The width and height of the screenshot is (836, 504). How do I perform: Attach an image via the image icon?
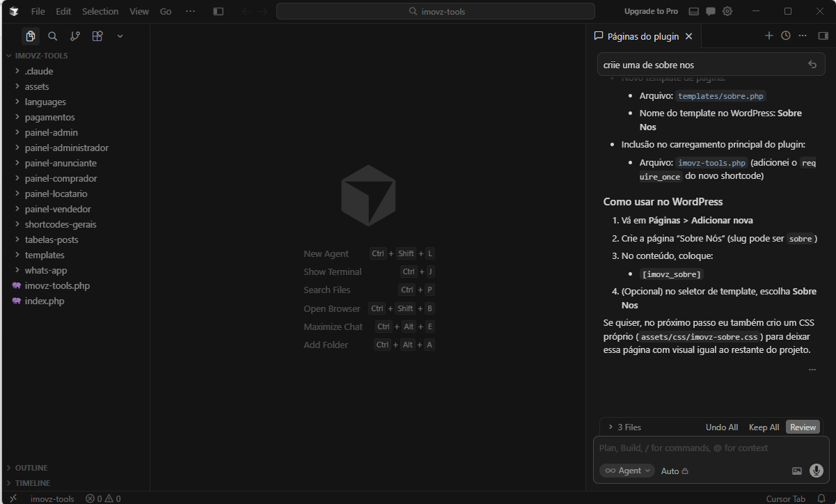click(x=796, y=471)
